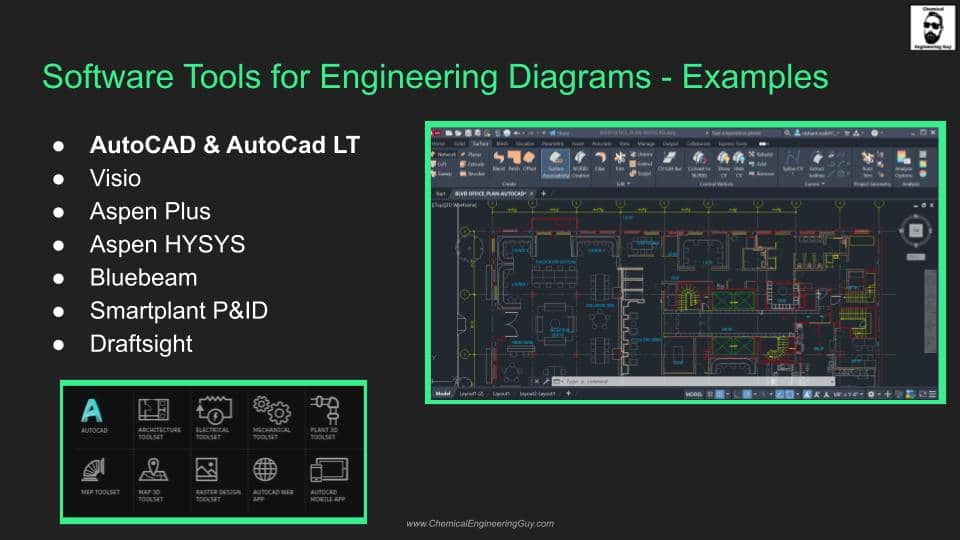Toggle Surface Associativity in the ribbon
This screenshot has height=540, width=960.
pyautogui.click(x=556, y=164)
